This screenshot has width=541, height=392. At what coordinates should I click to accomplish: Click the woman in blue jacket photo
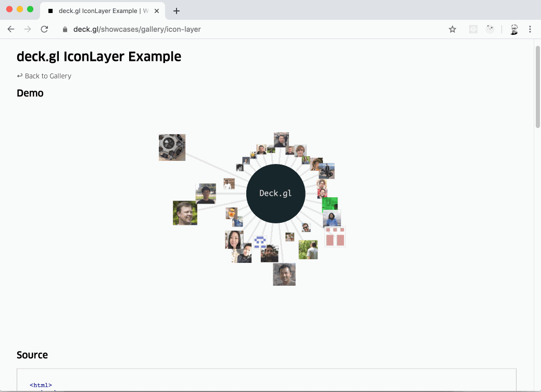pyautogui.click(x=332, y=219)
